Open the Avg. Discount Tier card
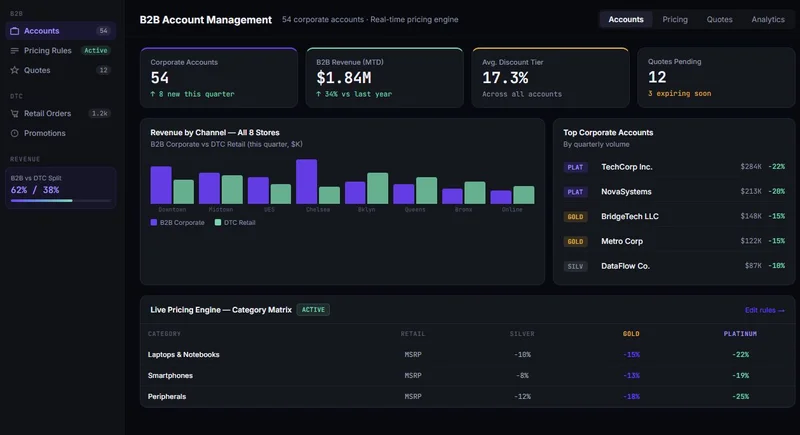 click(551, 78)
